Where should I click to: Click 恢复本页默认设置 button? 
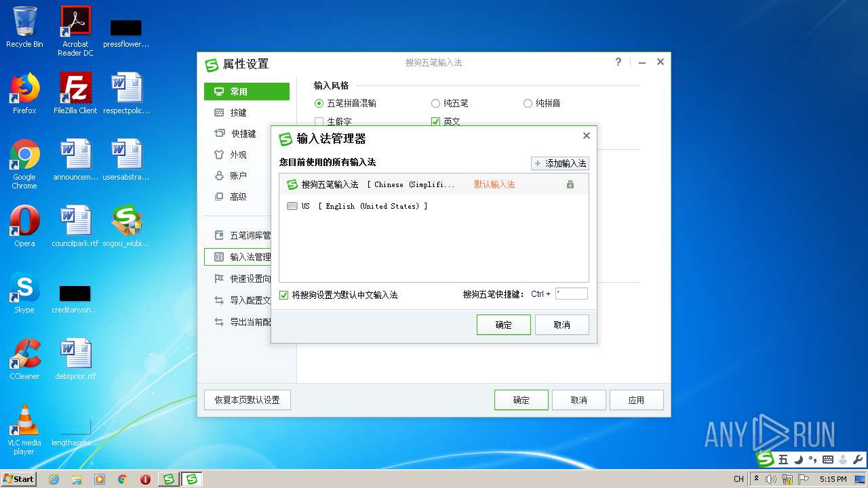coord(248,400)
